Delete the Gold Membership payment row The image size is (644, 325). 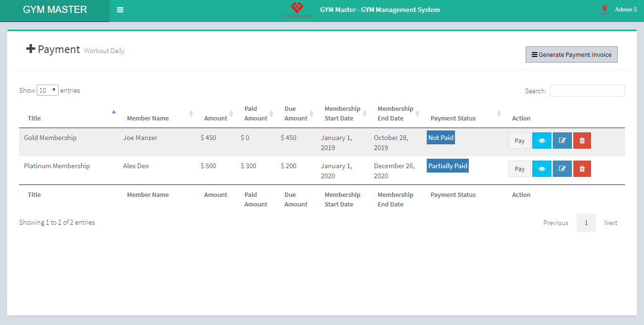coord(582,141)
